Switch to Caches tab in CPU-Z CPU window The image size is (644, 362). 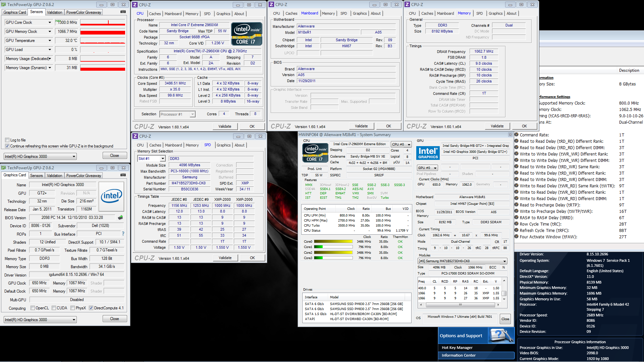click(155, 14)
